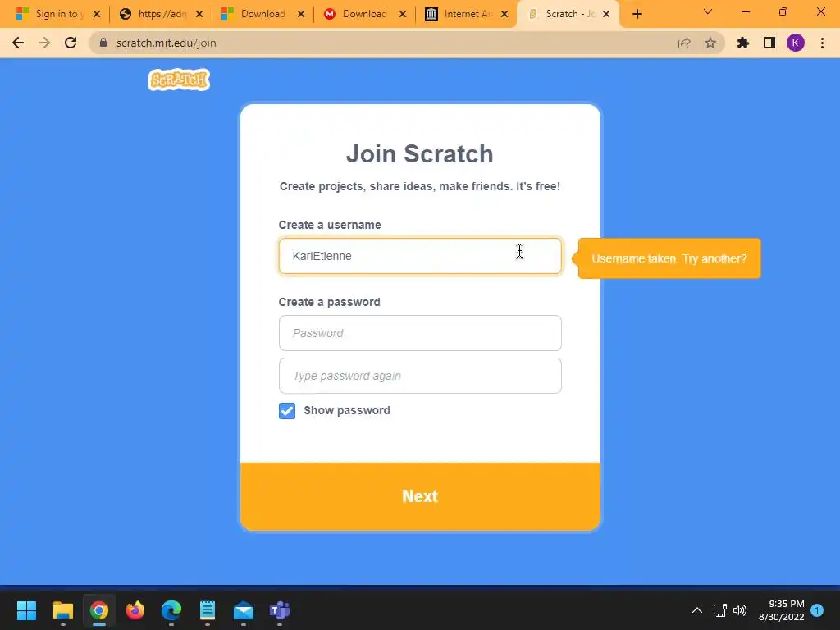Open the volume control icon

coord(740,610)
